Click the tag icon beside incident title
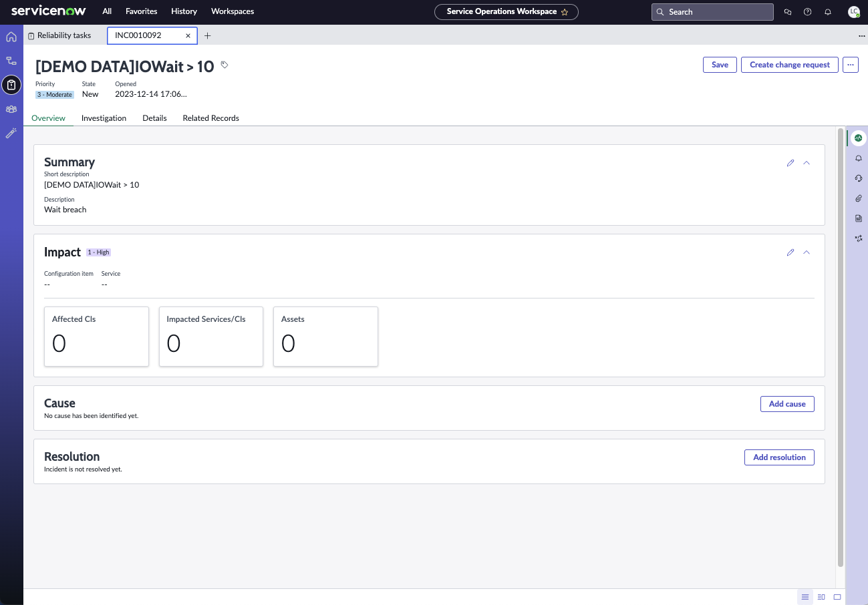The height and width of the screenshot is (605, 868). (x=225, y=65)
